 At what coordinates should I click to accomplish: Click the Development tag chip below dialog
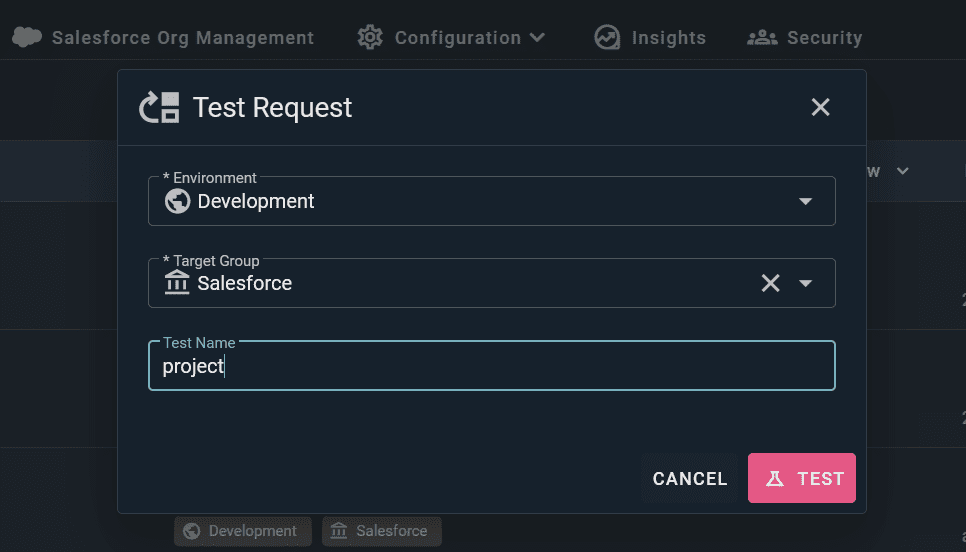point(243,531)
